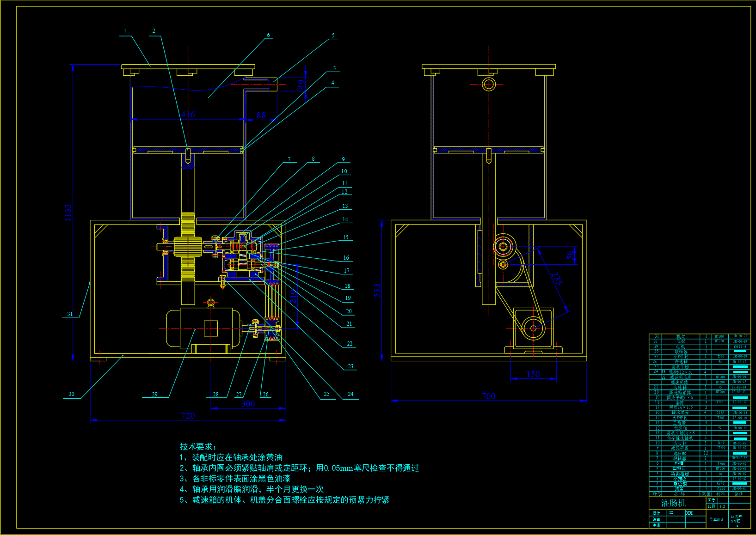
Task: Select JR-00-20 in the parts list
Action: coord(740,336)
